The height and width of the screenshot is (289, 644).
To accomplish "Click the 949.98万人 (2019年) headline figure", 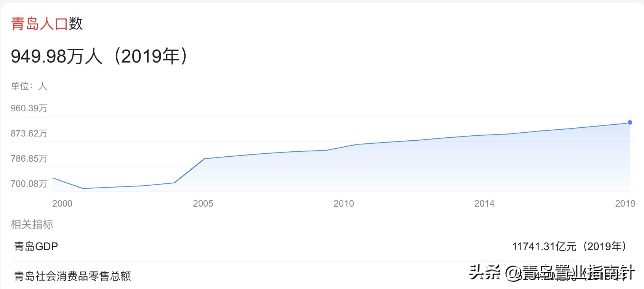I will click(99, 56).
